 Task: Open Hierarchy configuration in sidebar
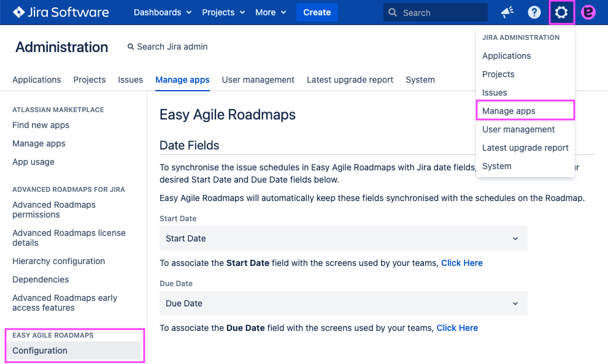58,261
